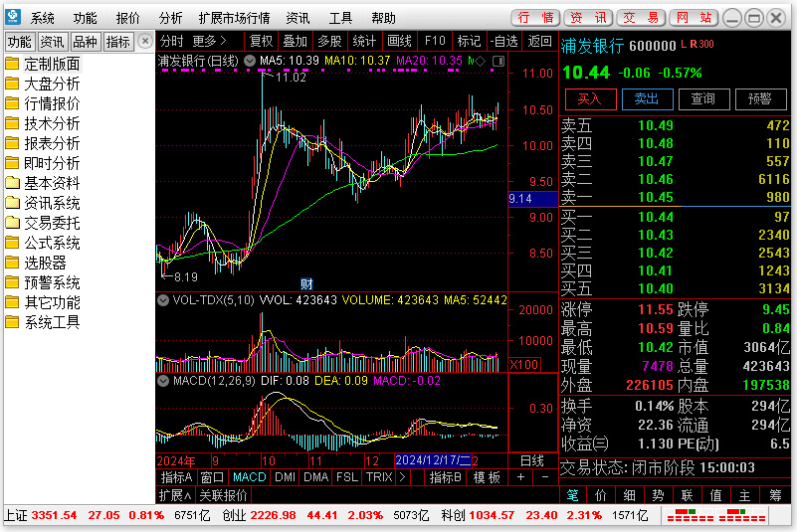Open the 系统 menu
The height and width of the screenshot is (532, 797).
[x=42, y=18]
